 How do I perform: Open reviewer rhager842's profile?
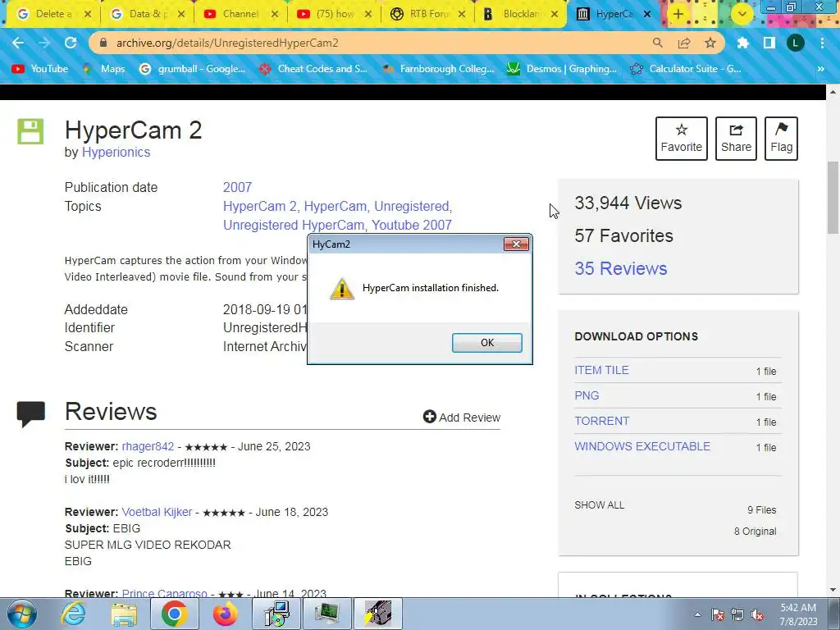(148, 446)
